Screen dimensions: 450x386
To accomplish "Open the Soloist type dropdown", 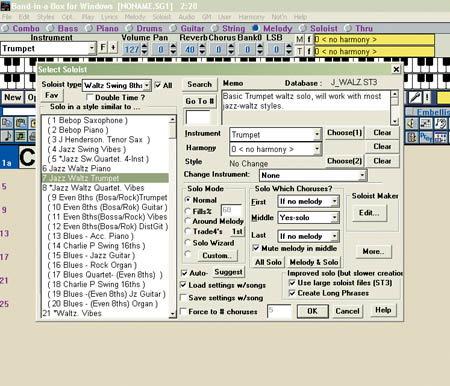I will pos(147,85).
